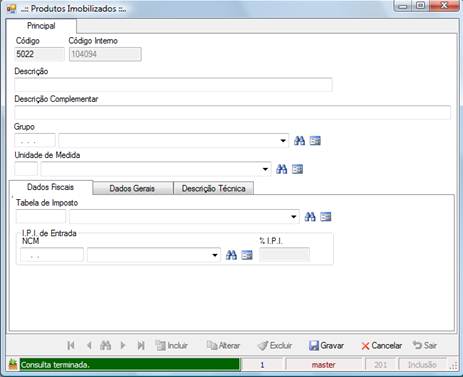Viewport: 463px width, 377px height.
Task: Focus the Descrição text field
Action: [173, 85]
